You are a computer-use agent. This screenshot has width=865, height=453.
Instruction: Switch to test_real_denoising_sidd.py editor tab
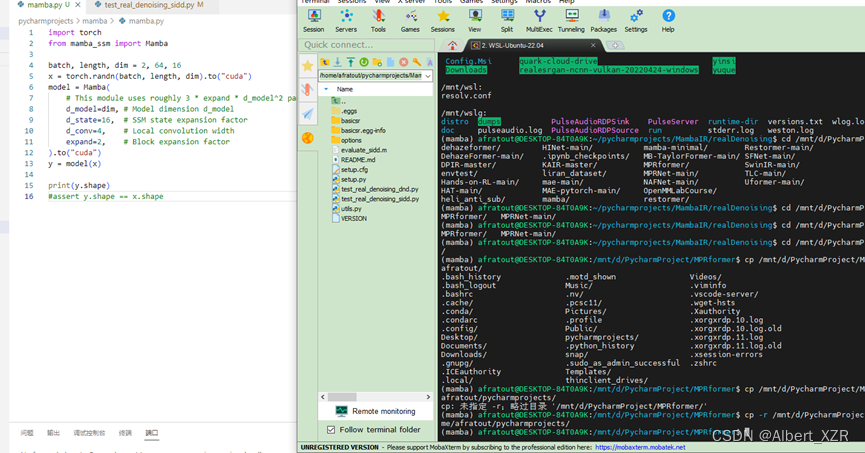tap(149, 5)
